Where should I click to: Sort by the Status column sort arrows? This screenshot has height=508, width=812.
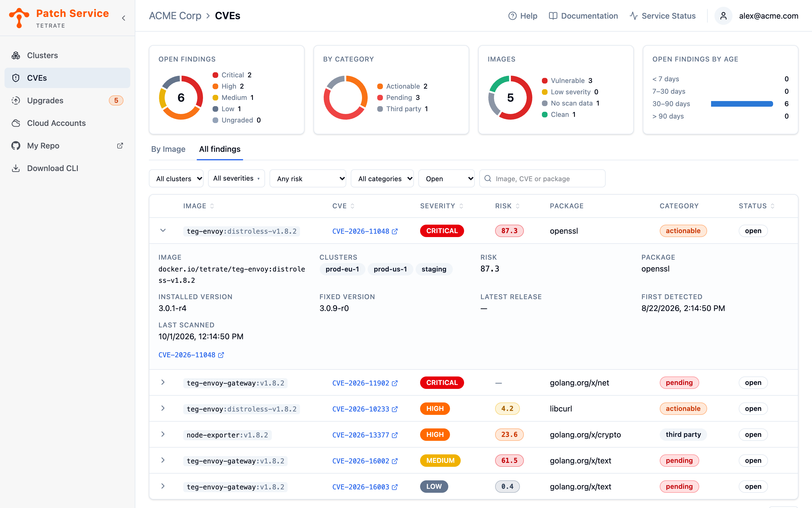(773, 206)
